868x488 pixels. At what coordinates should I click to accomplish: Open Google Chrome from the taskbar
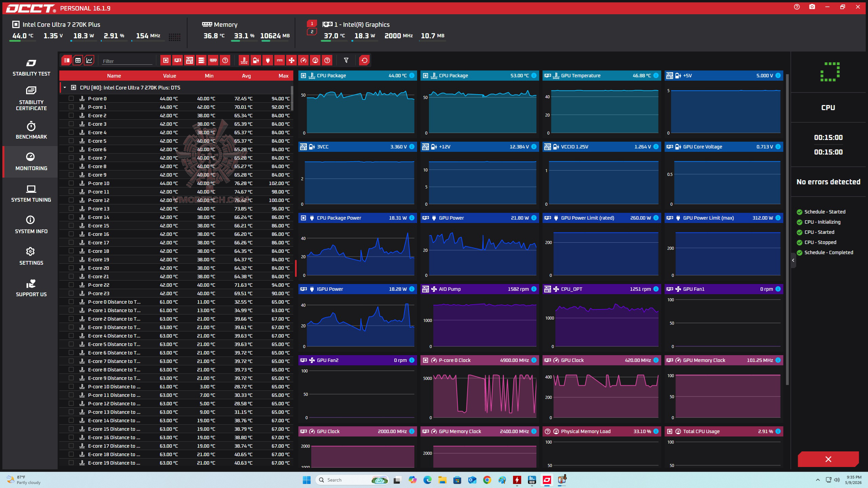coord(487,480)
